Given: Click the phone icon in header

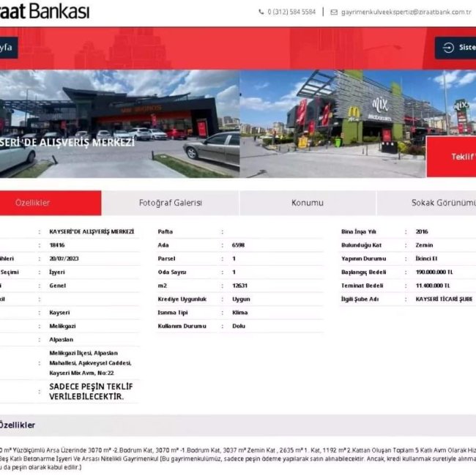Looking at the screenshot, I should (261, 12).
